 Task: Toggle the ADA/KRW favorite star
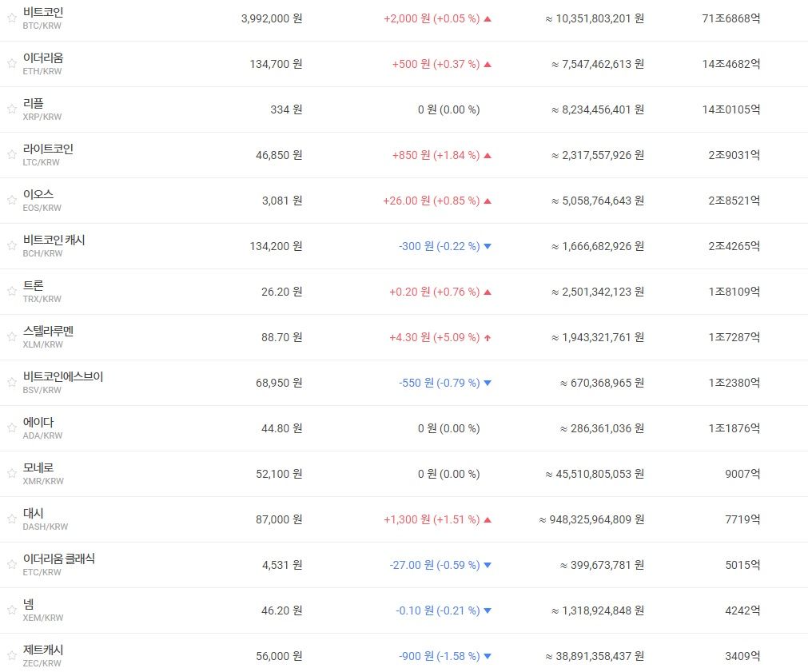pyautogui.click(x=11, y=428)
